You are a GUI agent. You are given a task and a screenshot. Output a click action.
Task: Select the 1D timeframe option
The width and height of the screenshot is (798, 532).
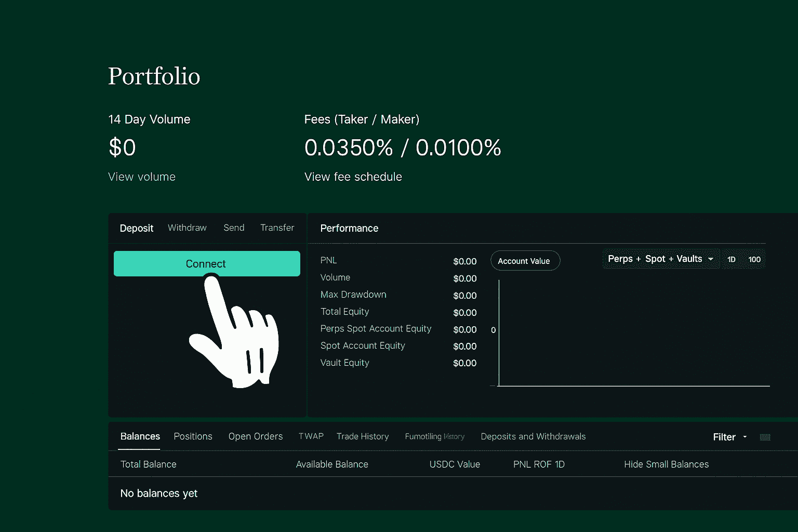(x=731, y=259)
